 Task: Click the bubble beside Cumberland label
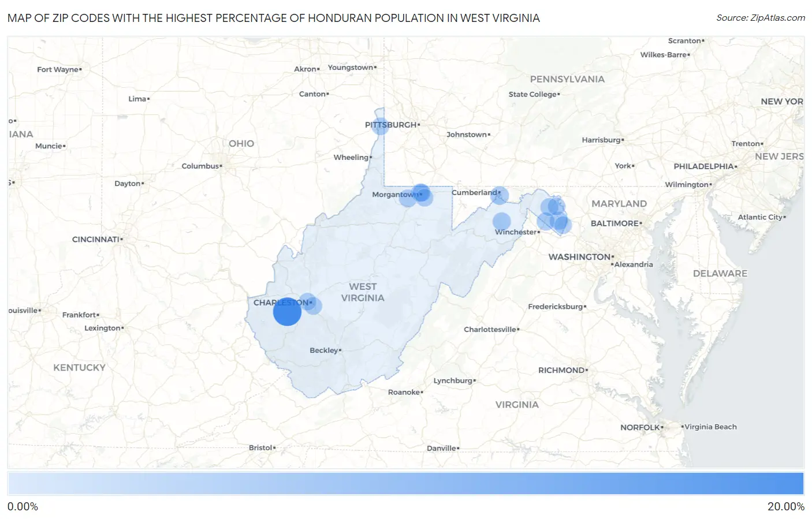point(500,195)
